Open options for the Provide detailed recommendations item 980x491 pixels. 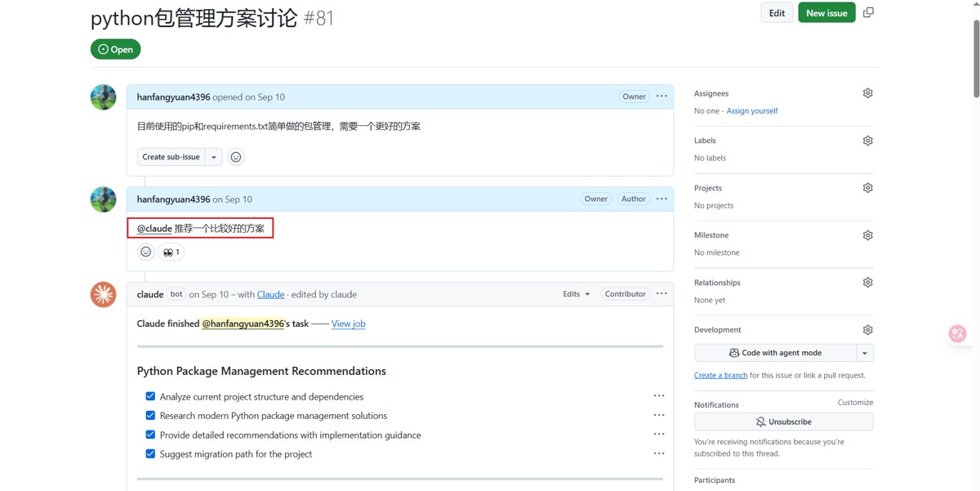pyautogui.click(x=659, y=434)
